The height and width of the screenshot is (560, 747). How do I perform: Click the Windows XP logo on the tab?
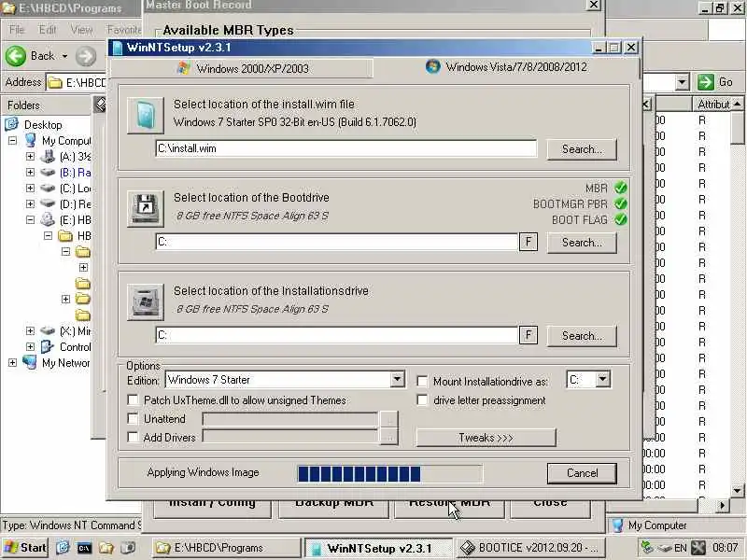coord(183,68)
